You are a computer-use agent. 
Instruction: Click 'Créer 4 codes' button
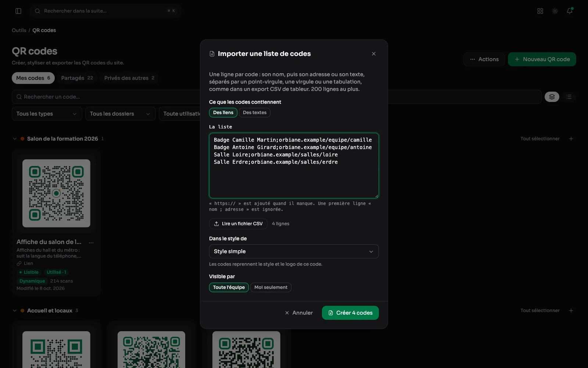tap(350, 313)
